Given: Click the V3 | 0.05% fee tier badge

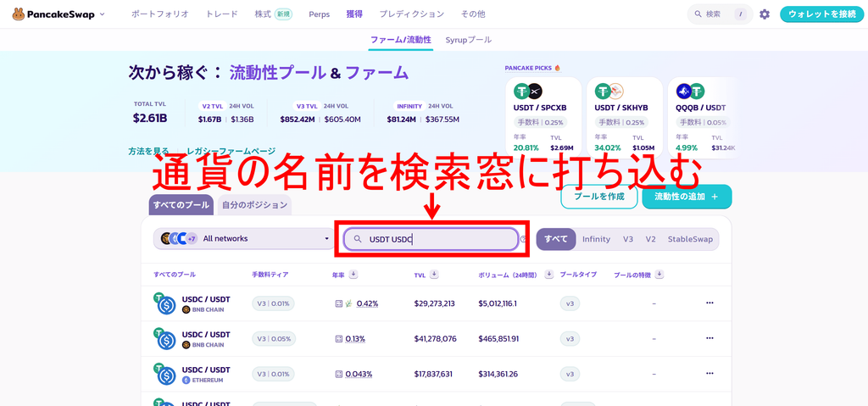Looking at the screenshot, I should coord(274,338).
